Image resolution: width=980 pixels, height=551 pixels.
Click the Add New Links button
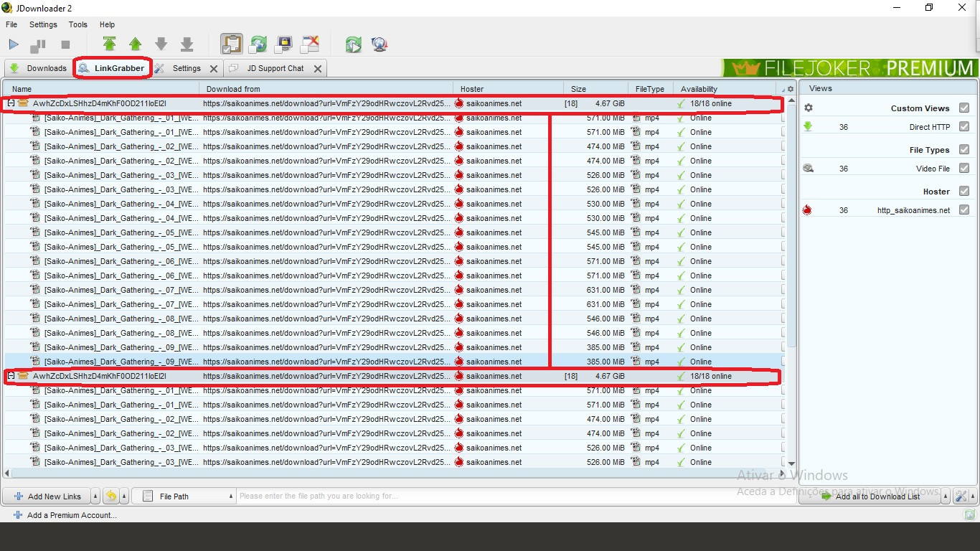click(x=46, y=496)
